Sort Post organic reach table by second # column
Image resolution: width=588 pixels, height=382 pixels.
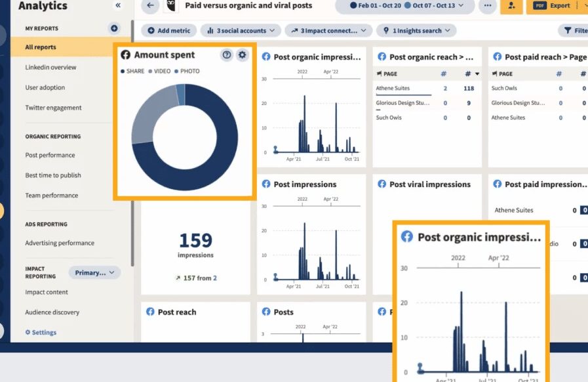[x=471, y=74]
